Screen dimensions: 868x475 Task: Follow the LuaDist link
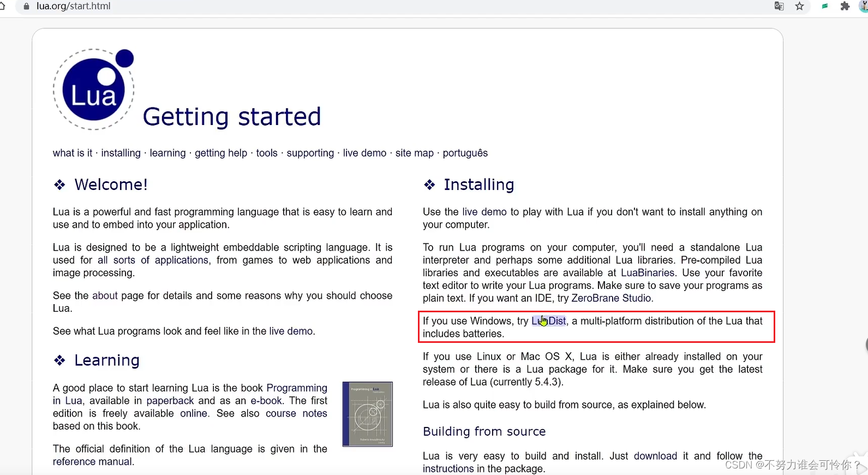point(549,320)
